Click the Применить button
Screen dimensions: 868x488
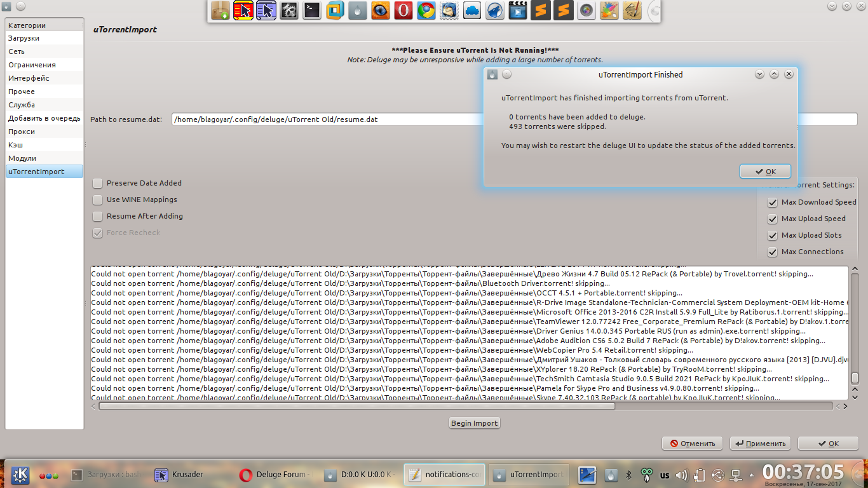(760, 444)
